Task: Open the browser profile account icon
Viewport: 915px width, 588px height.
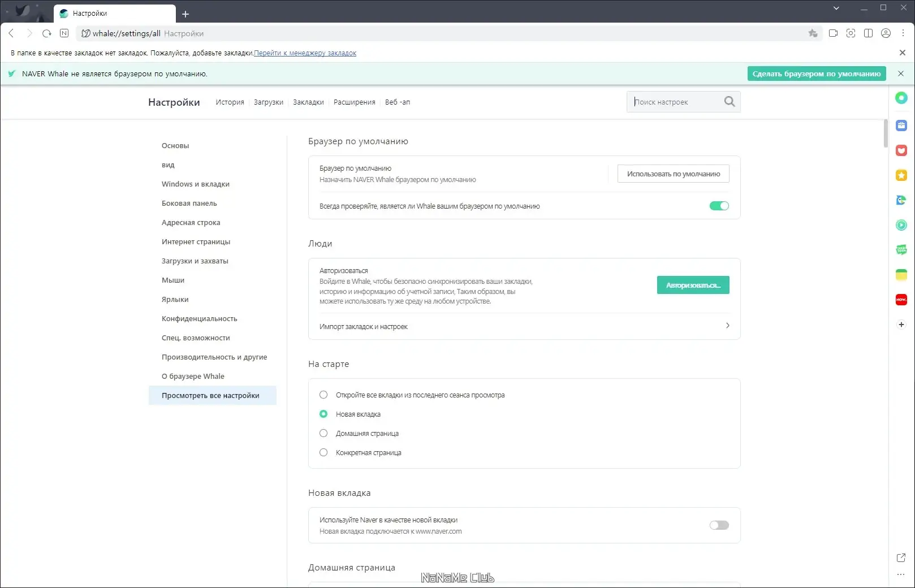Action: (886, 33)
